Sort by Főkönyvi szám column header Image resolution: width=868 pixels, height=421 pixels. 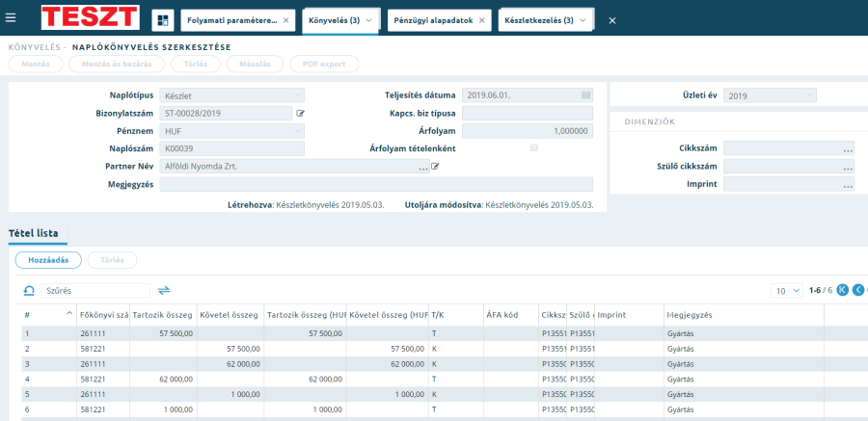coord(103,315)
